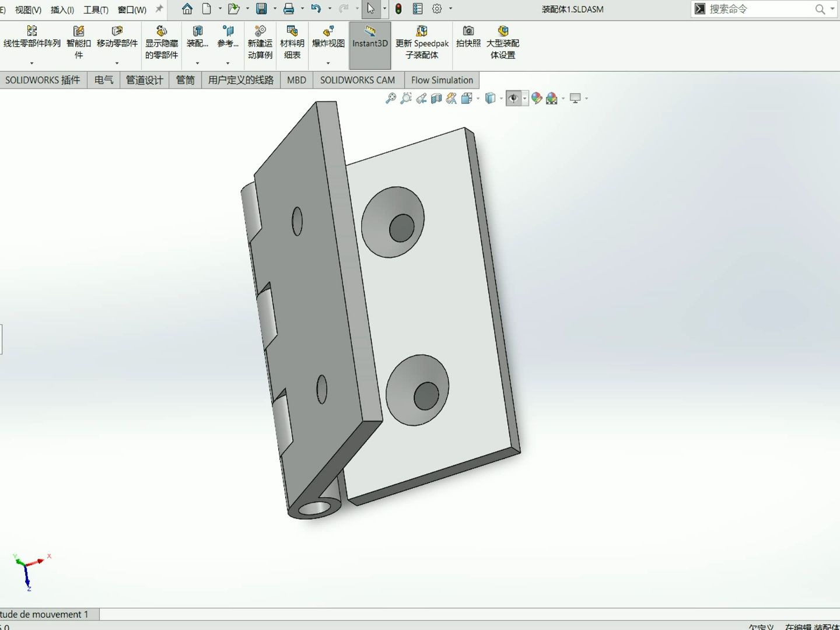Create New Motion Study (新建运动算例)
This screenshot has width=840, height=630.
pos(260,42)
